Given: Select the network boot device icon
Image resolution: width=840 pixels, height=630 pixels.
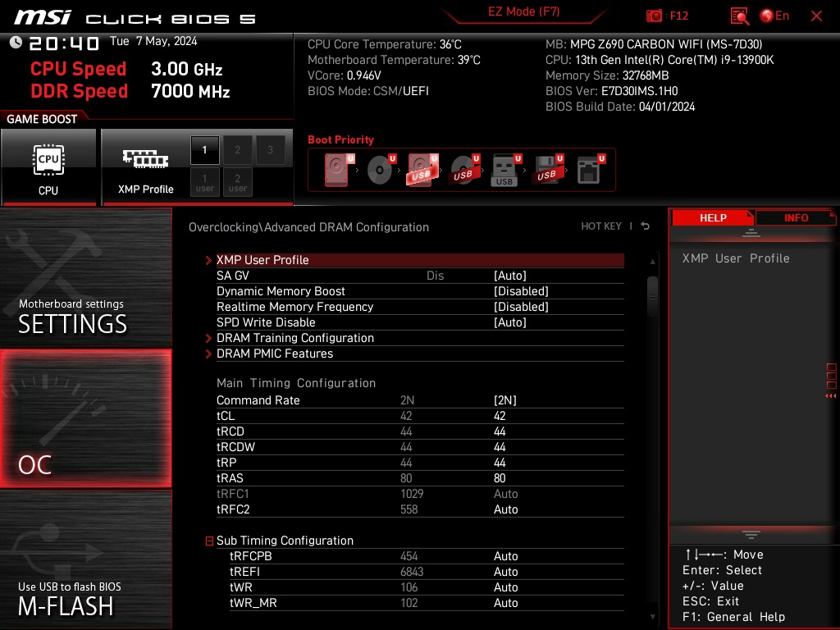Looking at the screenshot, I should [591, 170].
